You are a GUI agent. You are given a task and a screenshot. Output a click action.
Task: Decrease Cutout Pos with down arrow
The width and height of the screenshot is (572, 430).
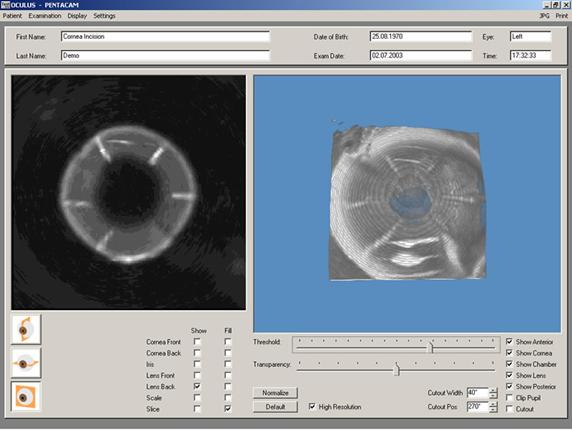493,410
